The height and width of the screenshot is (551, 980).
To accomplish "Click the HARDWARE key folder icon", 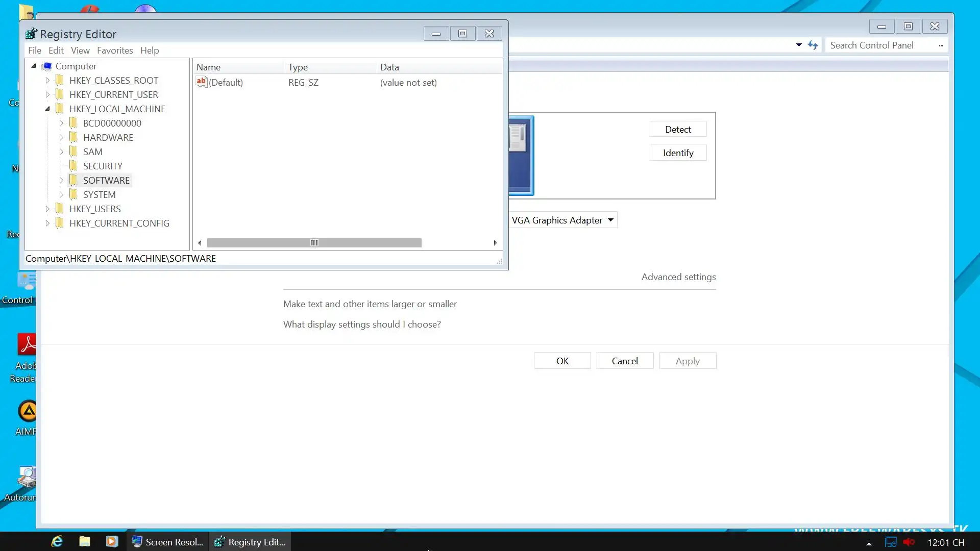I will point(73,137).
